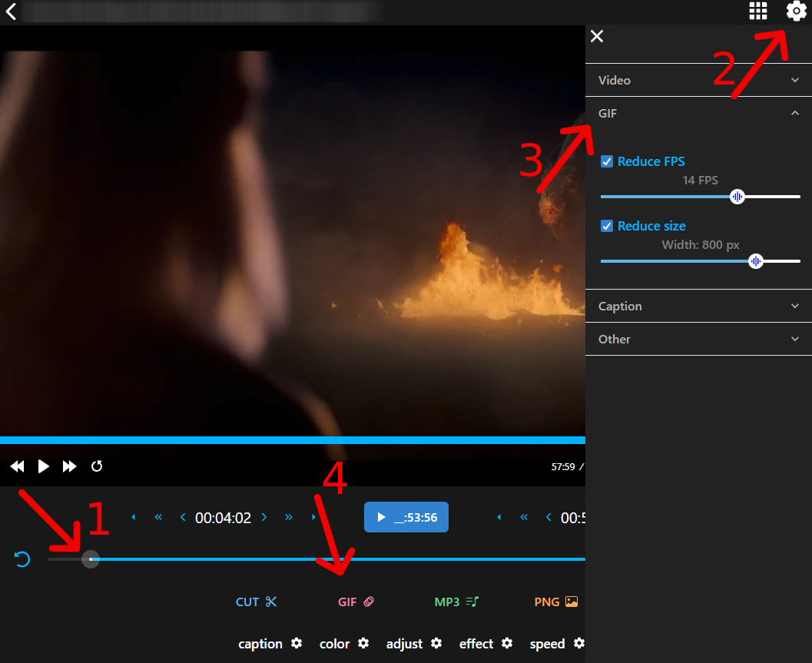
Task: Collapse the GIF settings section
Action: coord(698,114)
